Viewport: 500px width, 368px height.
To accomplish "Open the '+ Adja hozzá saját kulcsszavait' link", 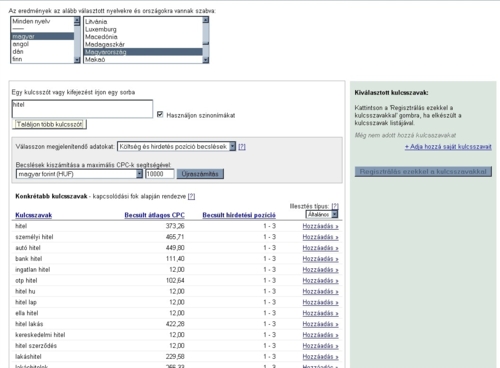I will (x=448, y=147).
